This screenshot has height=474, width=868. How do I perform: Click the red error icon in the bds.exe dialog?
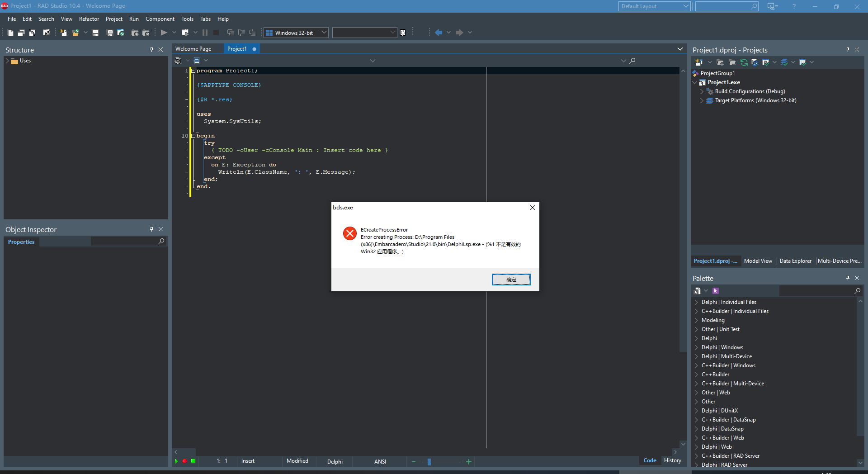coord(349,233)
